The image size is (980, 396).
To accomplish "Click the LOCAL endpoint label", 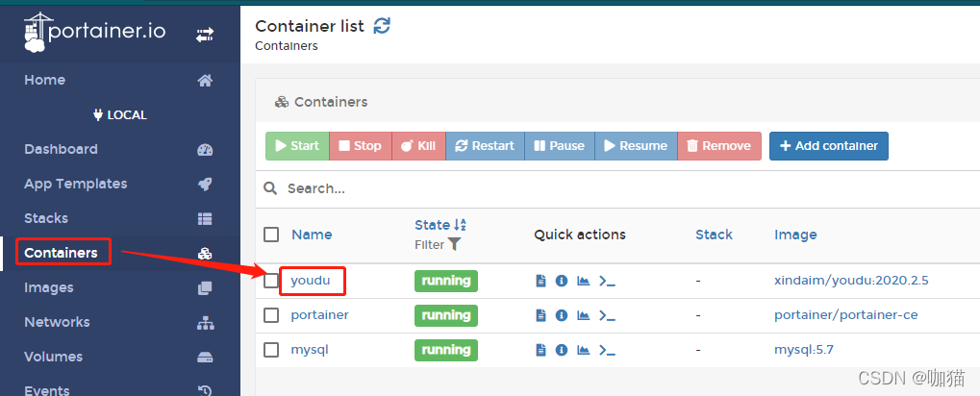I will coord(120,115).
